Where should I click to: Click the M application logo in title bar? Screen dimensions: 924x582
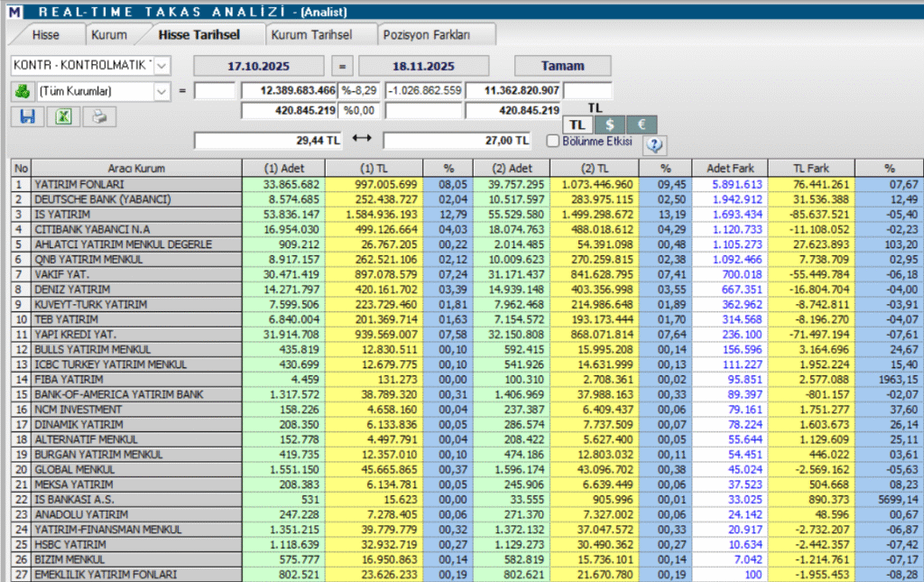13,10
